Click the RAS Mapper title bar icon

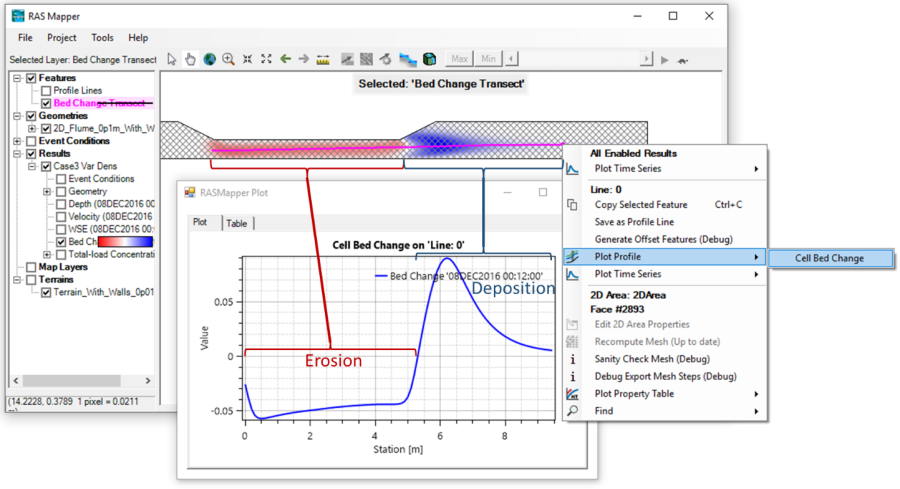(18, 16)
